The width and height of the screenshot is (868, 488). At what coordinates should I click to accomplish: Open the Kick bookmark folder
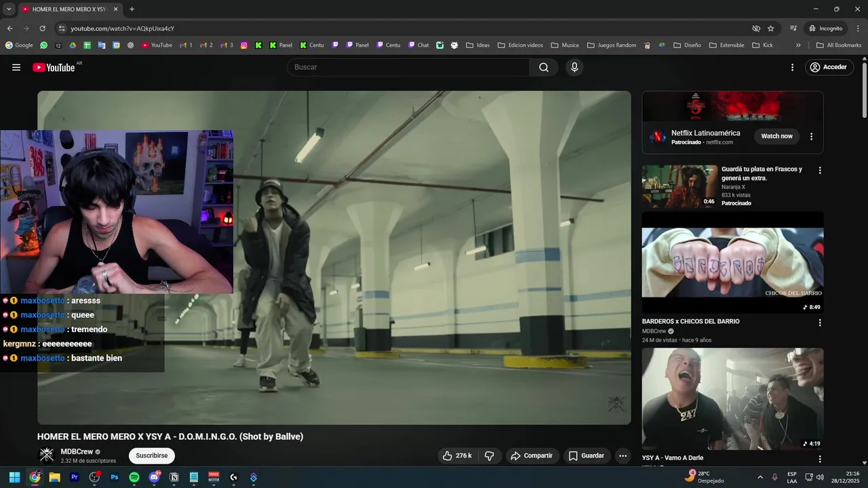pos(762,45)
